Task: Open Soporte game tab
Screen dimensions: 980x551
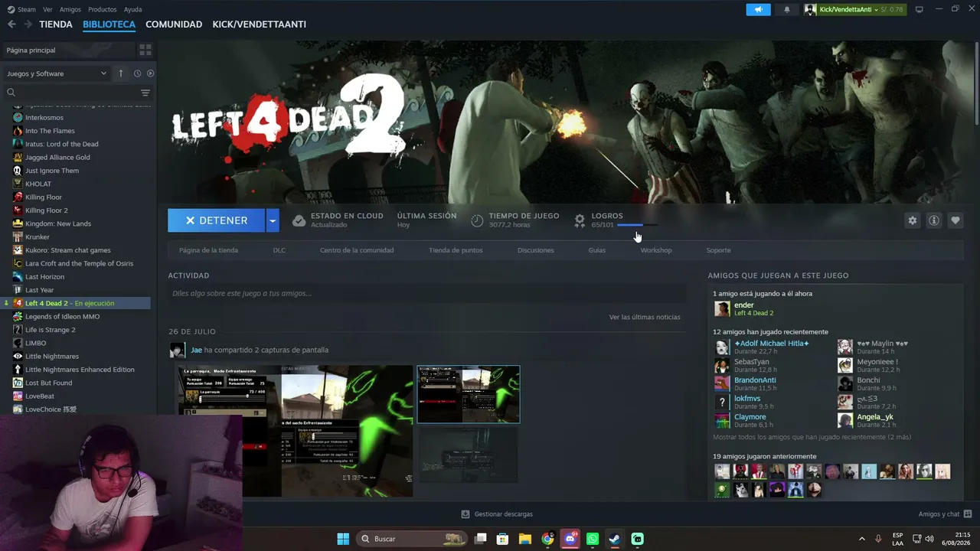Action: (x=718, y=250)
